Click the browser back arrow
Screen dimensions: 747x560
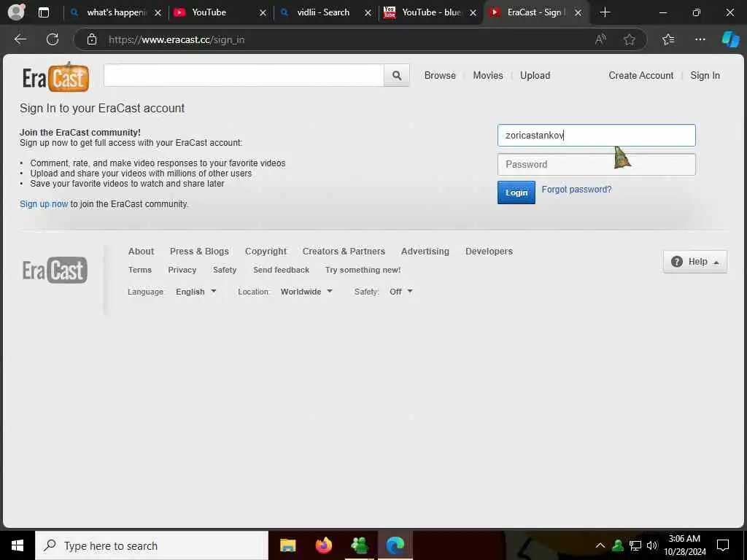20,39
